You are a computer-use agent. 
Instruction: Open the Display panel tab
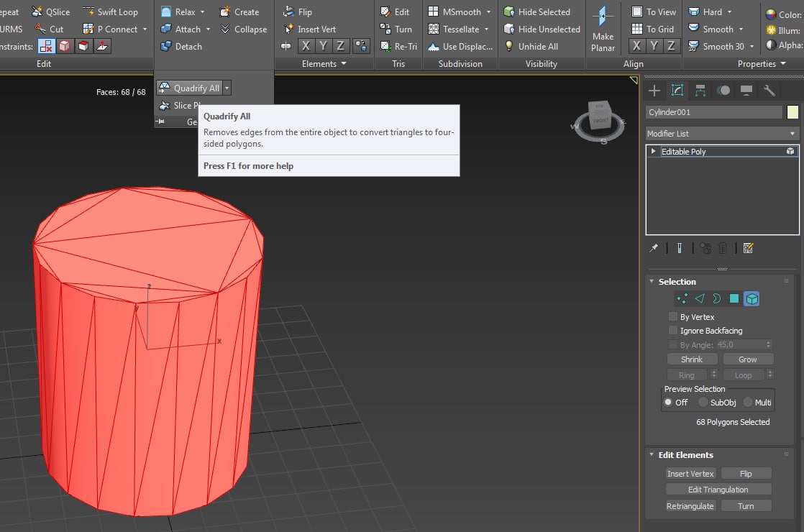(x=746, y=91)
